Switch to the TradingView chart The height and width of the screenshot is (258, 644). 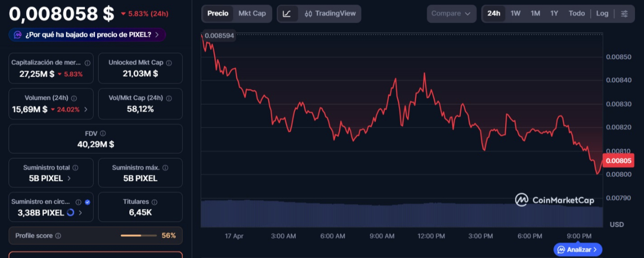coord(330,14)
